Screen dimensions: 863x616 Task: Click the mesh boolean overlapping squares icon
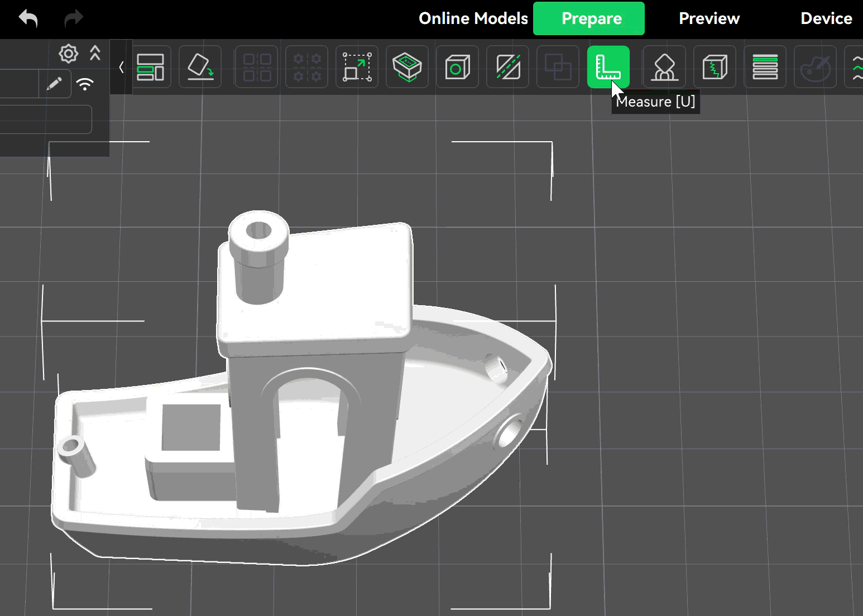coord(558,67)
